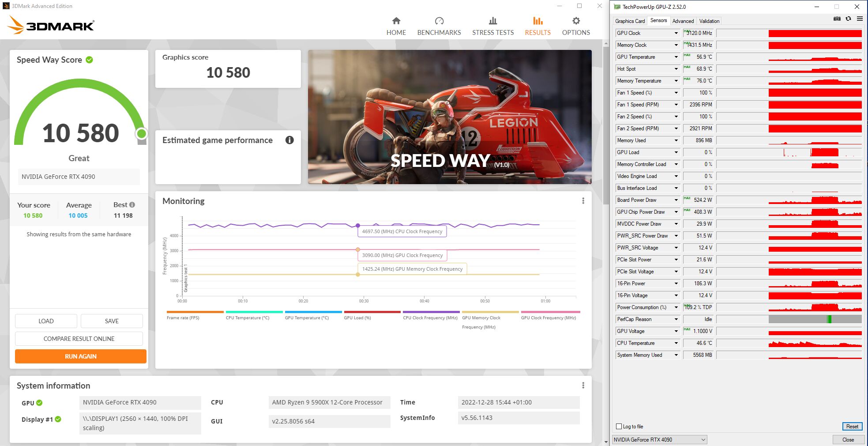Open info icon on Estimated game performance
This screenshot has height=446, width=868.
click(289, 140)
